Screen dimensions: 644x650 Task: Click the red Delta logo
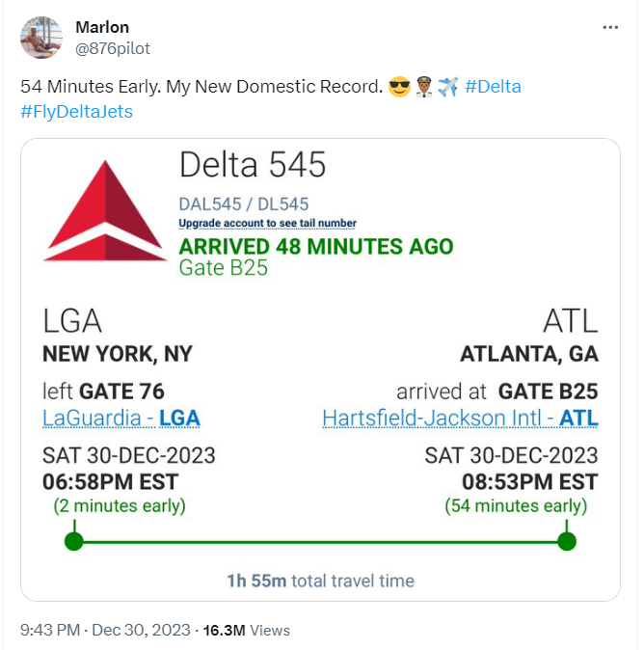[105, 212]
